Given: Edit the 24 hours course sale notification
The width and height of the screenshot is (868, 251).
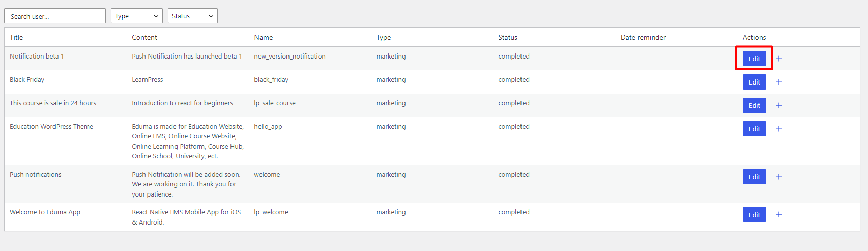Looking at the screenshot, I should coord(754,105).
